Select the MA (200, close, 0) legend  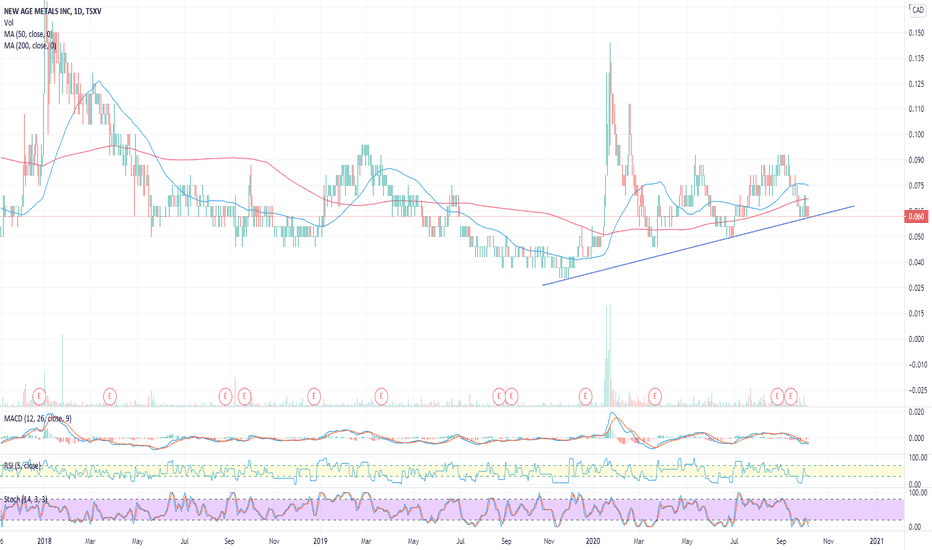coord(30,46)
